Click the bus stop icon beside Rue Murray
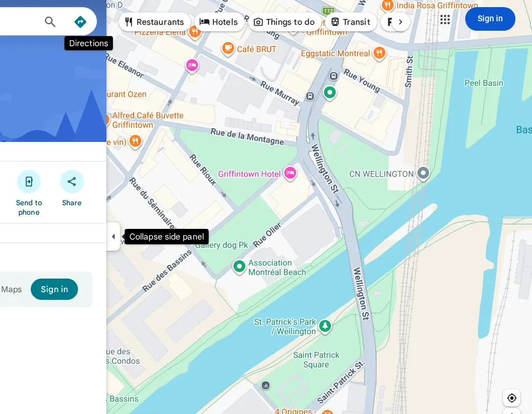 [x=310, y=96]
